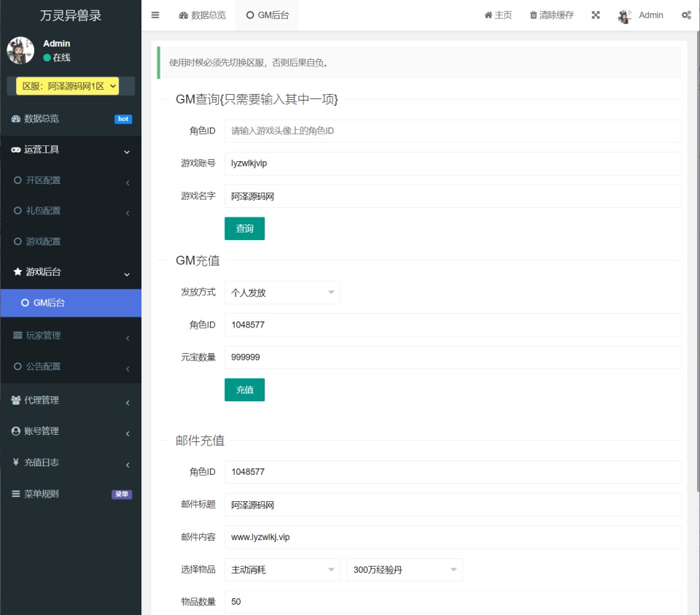Focus the 邮件充值 角色ID input field
Viewport: 700px width, 615px height.
click(x=453, y=472)
